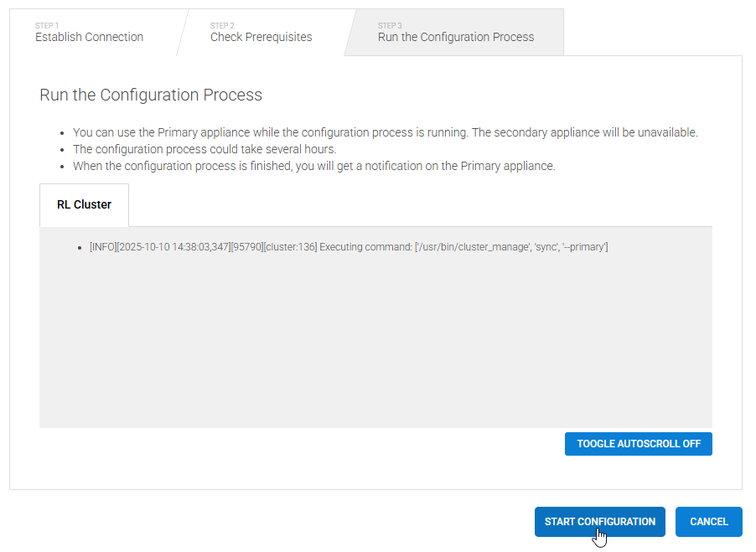Click the note about notification on Primary appliance
This screenshot has height=552, width=756.
tap(313, 166)
